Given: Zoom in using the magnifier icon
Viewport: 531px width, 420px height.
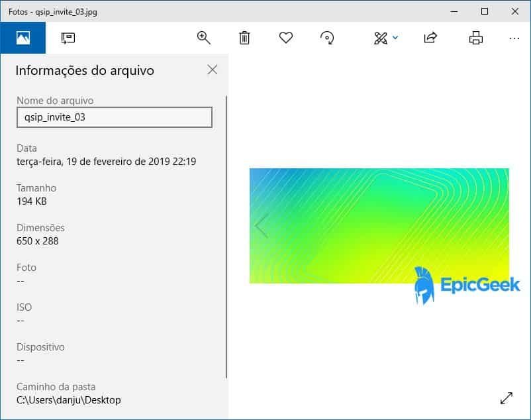Looking at the screenshot, I should tap(204, 38).
